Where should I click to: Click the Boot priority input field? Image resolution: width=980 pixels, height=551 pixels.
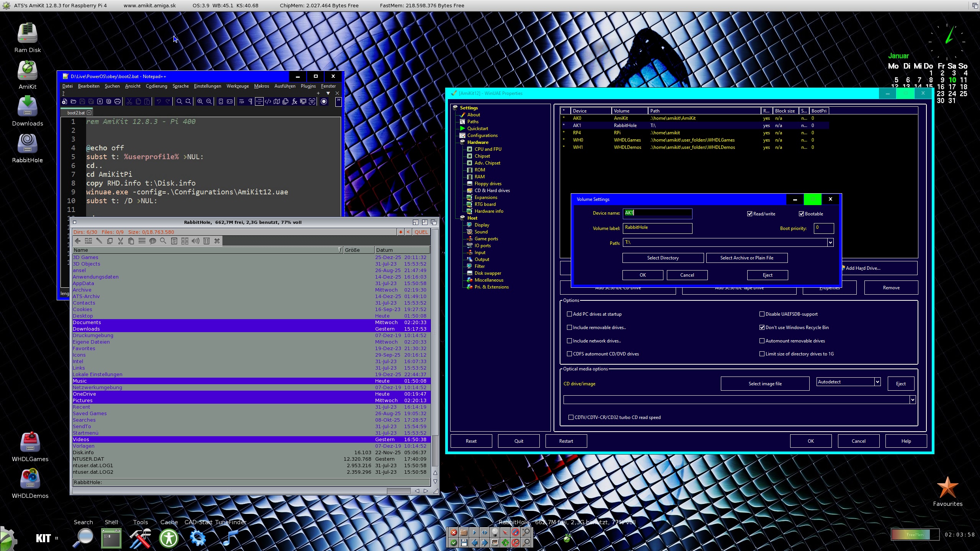point(823,228)
